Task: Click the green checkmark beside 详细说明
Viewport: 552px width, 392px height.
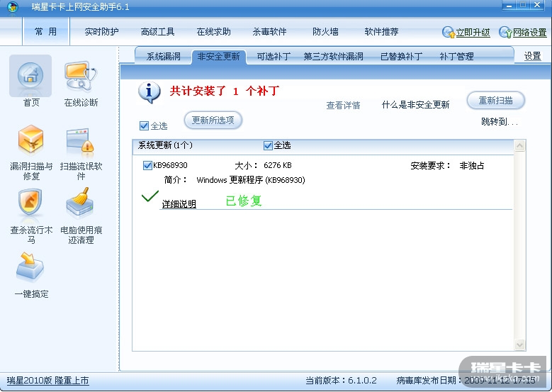Action: tap(150, 196)
